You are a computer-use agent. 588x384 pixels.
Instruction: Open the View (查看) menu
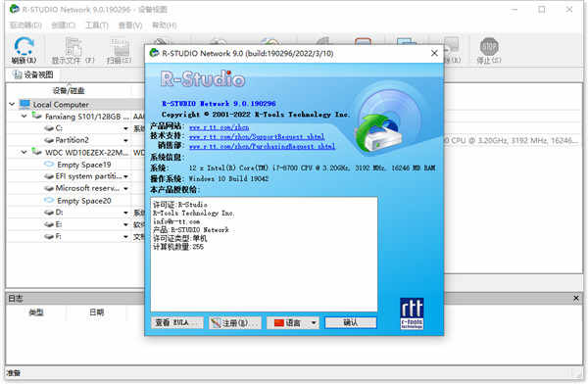pos(130,25)
